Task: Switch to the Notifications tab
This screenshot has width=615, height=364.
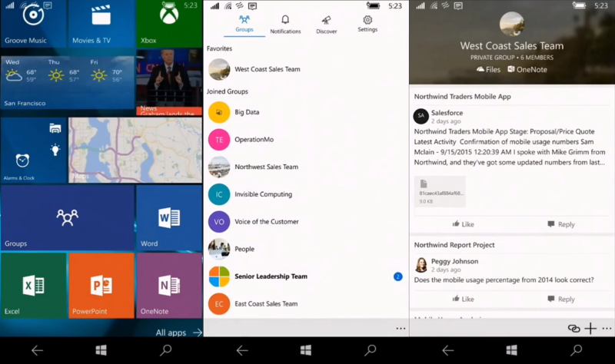Action: 285,25
